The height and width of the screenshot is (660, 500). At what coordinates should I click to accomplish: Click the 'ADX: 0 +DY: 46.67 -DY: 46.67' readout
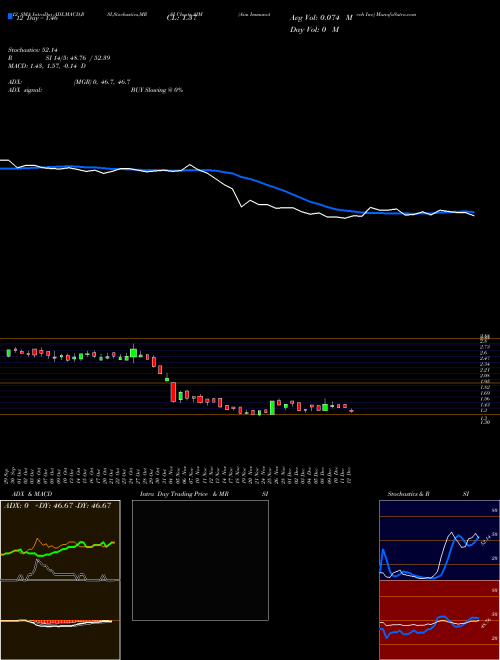(x=57, y=505)
